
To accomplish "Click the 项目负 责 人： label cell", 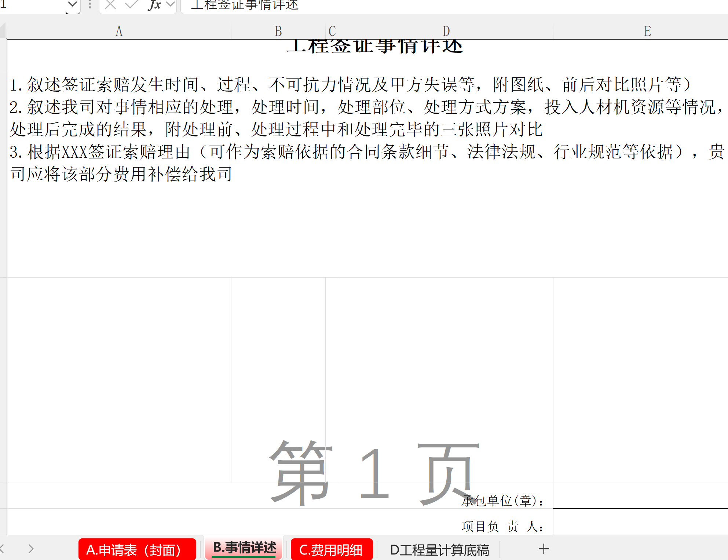I will pyautogui.click(x=280, y=521).
